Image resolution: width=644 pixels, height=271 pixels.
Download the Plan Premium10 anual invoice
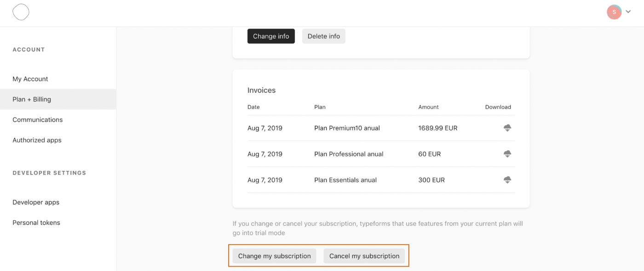[x=507, y=128]
